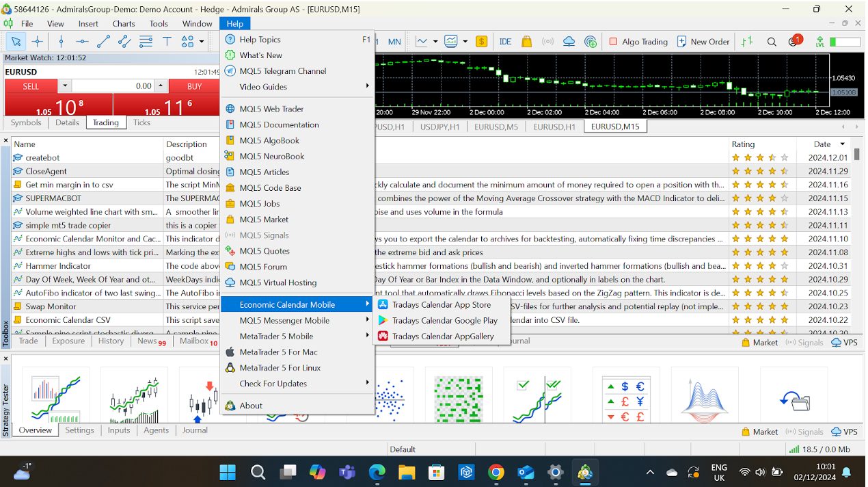Open the Exposure tab in Toolbox
Viewport: 868px width, 487px height.
pyautogui.click(x=68, y=341)
